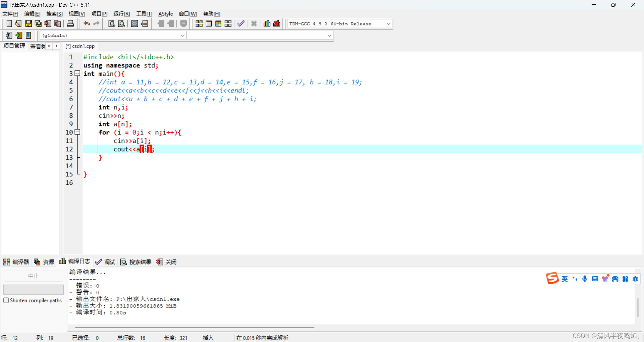This screenshot has height=342, width=644.
Task: Open Go to function icon
Action: (135, 23)
